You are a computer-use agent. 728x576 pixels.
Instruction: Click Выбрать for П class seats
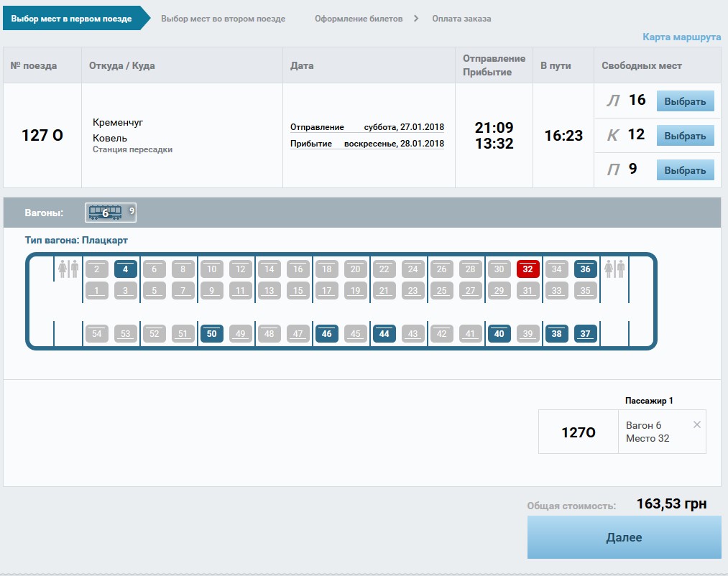685,170
